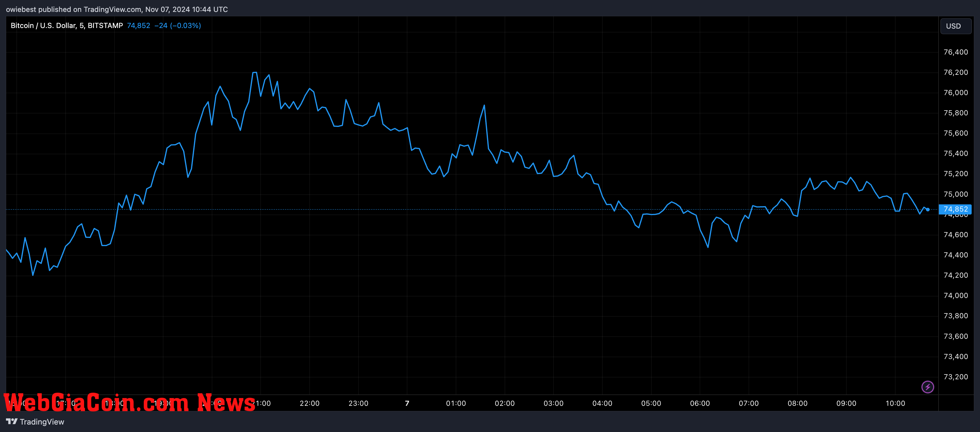Click the 76,200 price axis label

[x=956, y=72]
